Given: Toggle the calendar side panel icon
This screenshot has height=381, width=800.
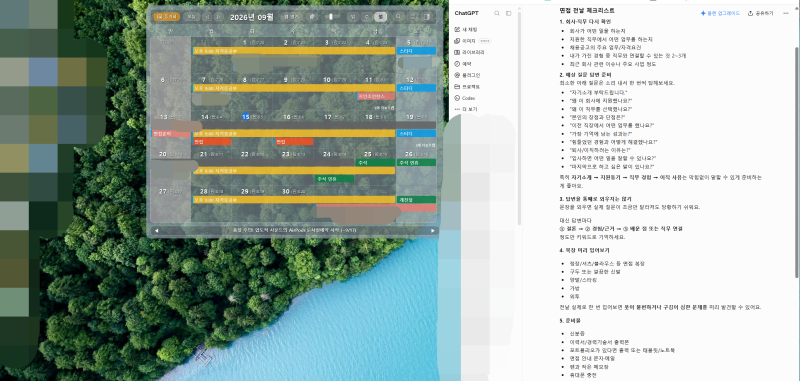Looking at the screenshot, I should pos(427,17).
